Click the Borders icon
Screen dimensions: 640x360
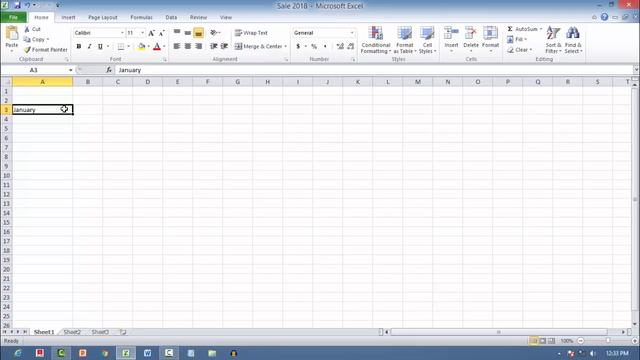tap(121, 47)
